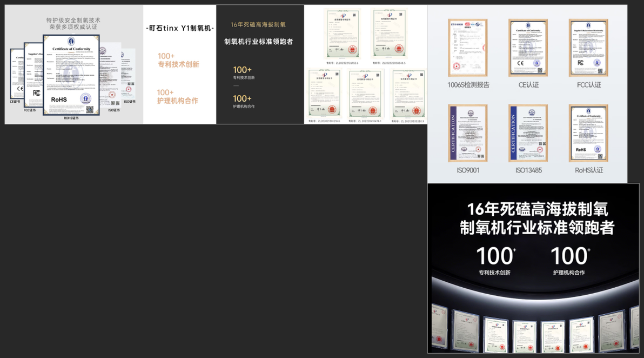Click the caption text ISO9001

coord(468,170)
